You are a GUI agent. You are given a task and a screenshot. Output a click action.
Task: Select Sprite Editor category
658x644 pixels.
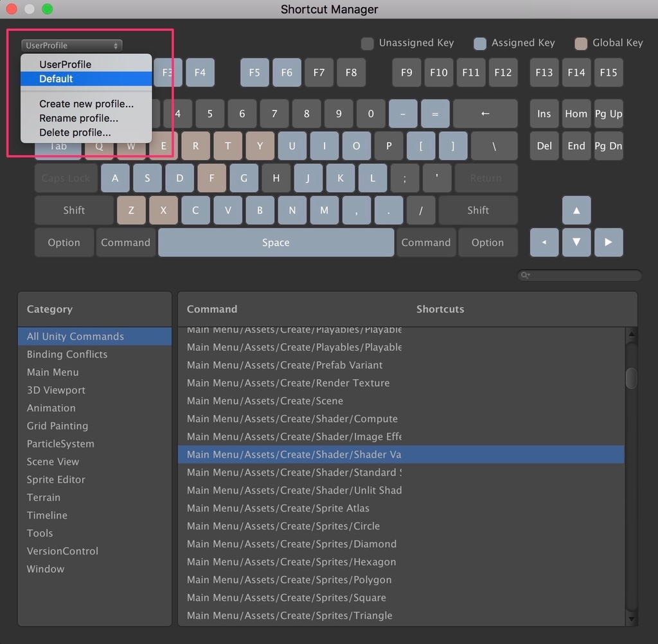point(95,479)
